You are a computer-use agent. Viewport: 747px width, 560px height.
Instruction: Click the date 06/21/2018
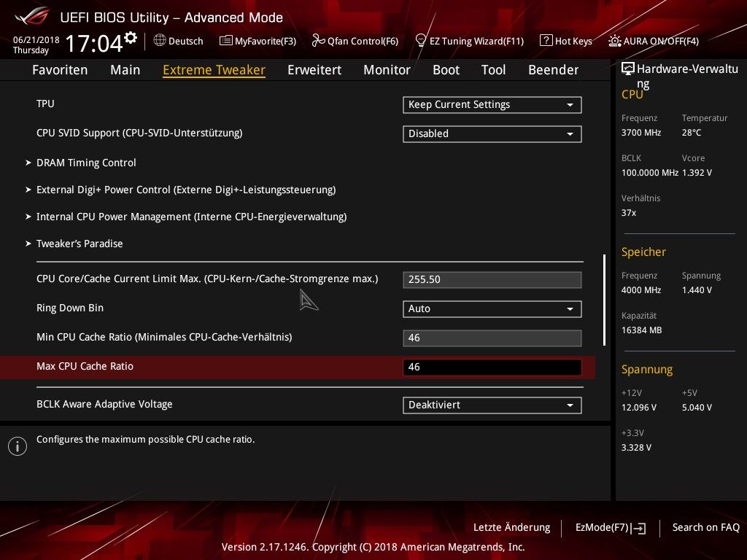point(36,40)
